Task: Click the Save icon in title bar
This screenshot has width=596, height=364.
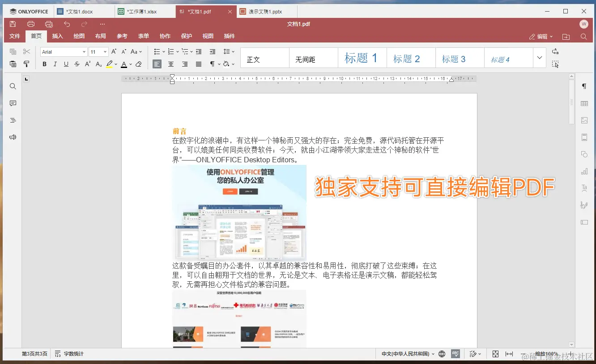Action: (13, 24)
